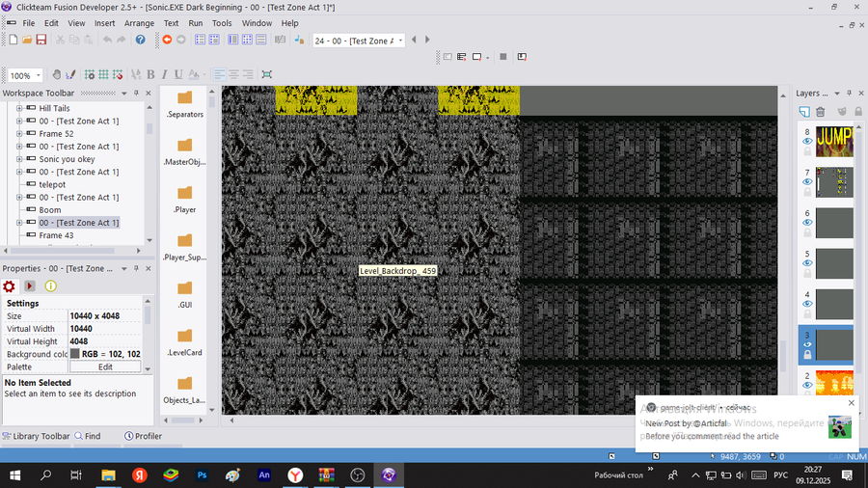Open the grid setup icon

pos(89,74)
